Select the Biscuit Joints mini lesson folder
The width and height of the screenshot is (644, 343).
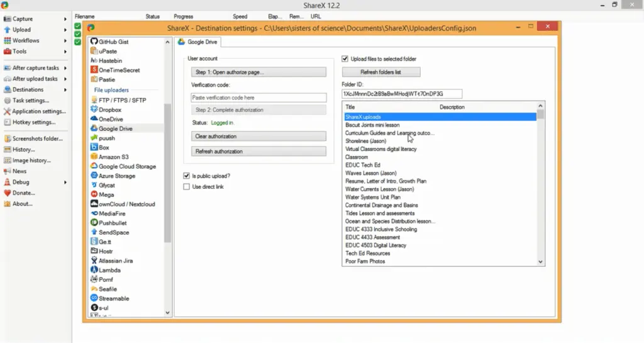pos(440,125)
